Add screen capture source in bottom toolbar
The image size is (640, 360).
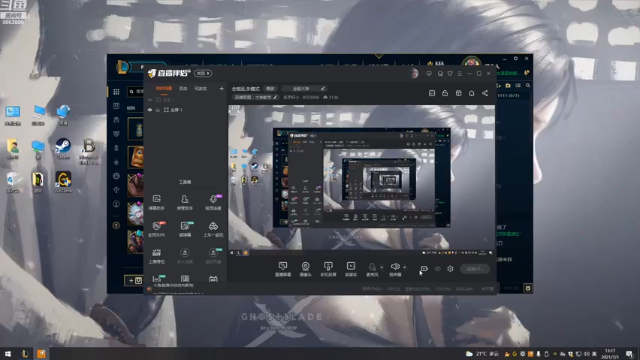[x=283, y=269]
